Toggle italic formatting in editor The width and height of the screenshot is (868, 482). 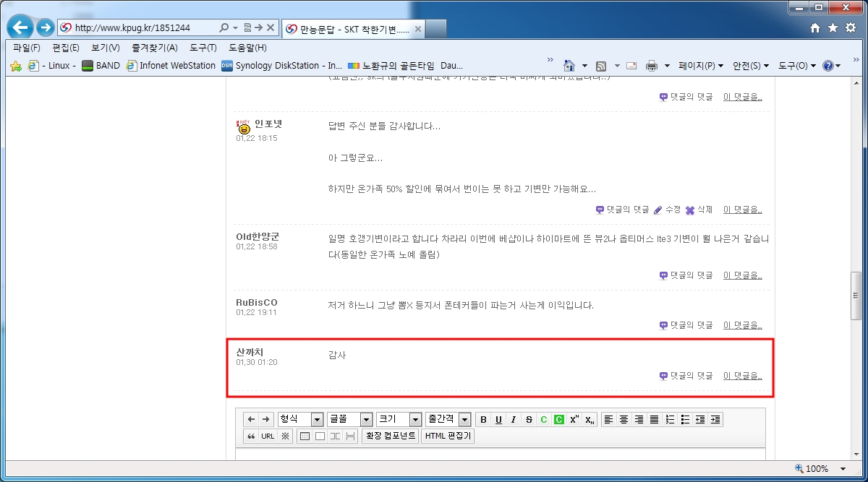coord(514,420)
